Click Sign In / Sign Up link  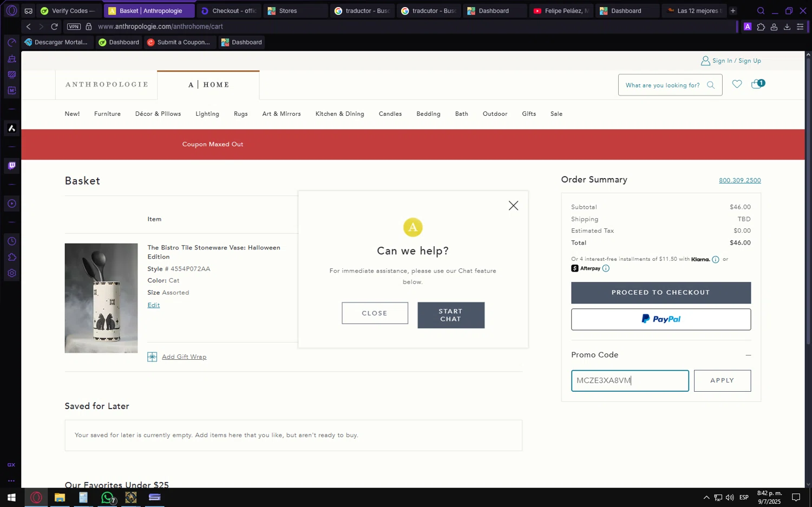737,61
